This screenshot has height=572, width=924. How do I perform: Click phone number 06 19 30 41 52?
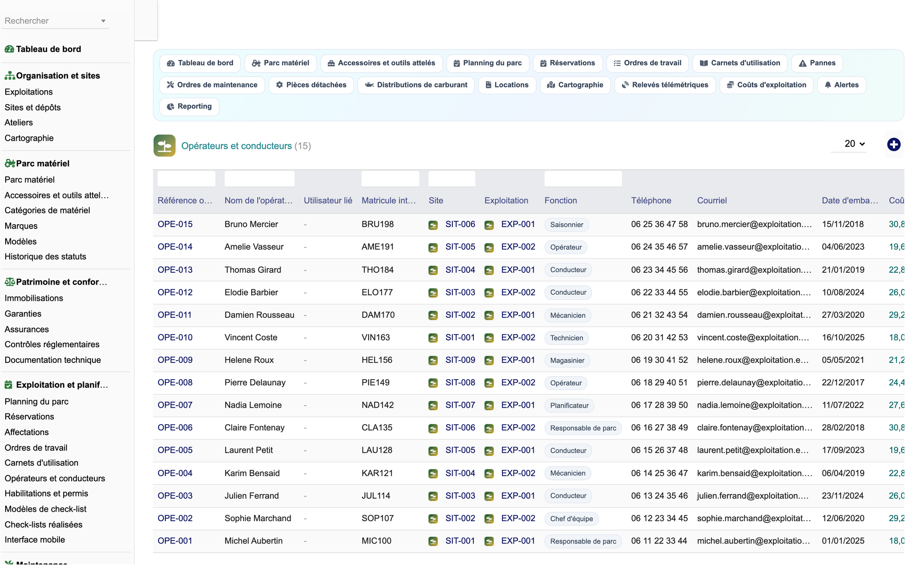coord(659,360)
